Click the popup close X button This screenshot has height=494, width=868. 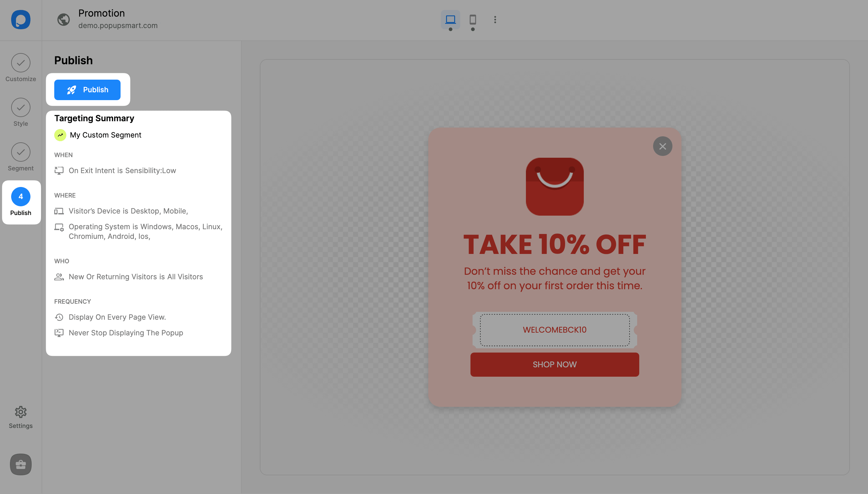point(662,146)
